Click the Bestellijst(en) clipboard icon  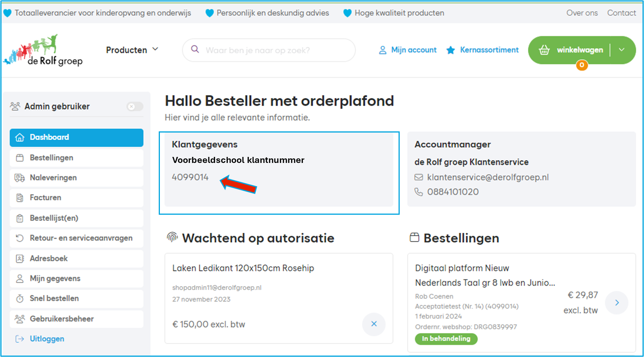(x=20, y=218)
